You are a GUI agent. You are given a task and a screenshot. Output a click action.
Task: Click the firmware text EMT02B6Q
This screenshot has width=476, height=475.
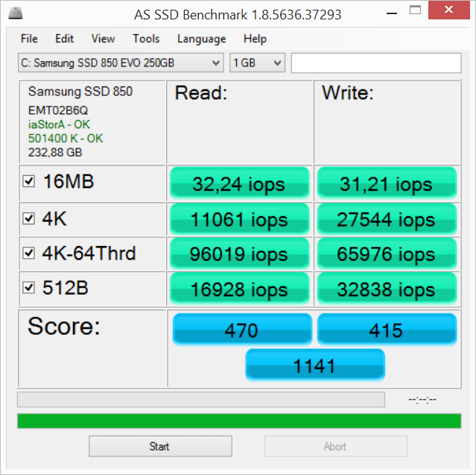click(58, 110)
